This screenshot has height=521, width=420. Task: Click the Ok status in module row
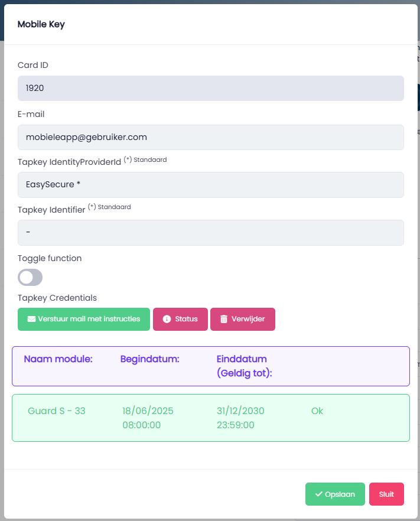[x=317, y=411]
